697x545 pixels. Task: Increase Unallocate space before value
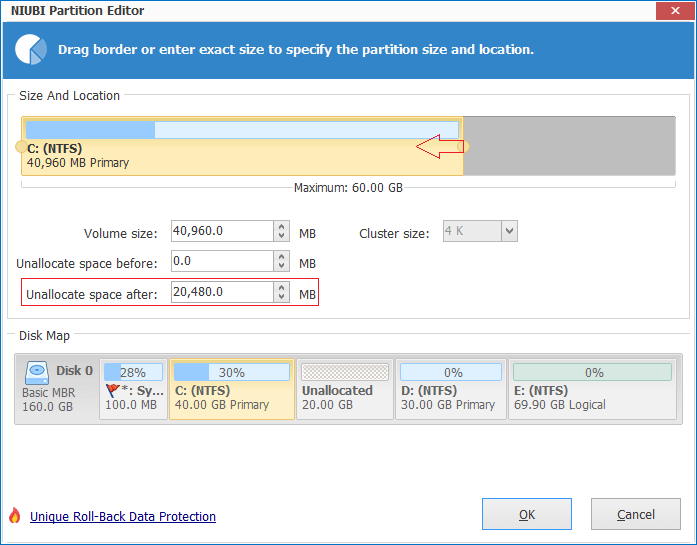pos(281,256)
